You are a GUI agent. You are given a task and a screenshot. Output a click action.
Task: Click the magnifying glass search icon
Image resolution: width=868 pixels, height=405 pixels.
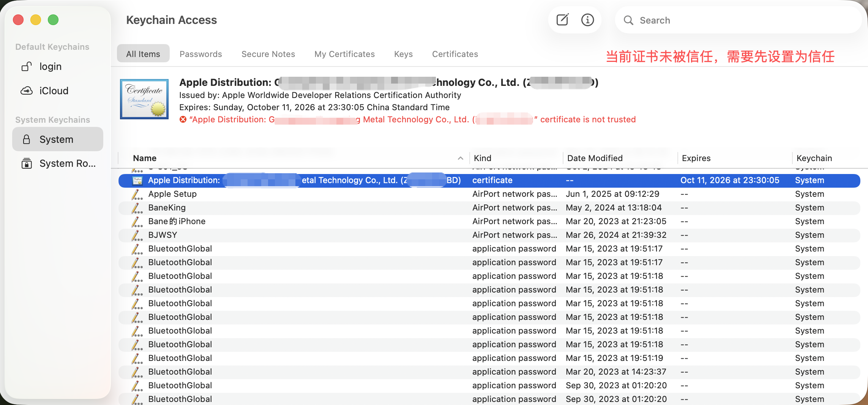coord(628,20)
